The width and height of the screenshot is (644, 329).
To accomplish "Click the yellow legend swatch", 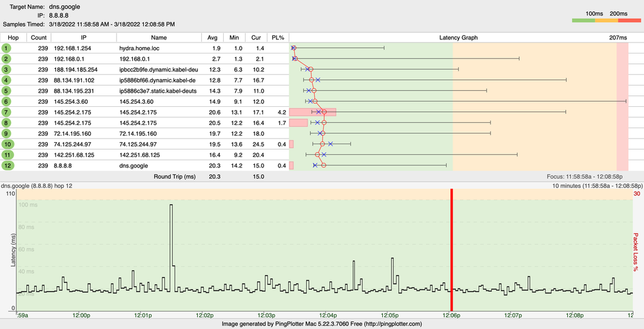I will pos(606,20).
